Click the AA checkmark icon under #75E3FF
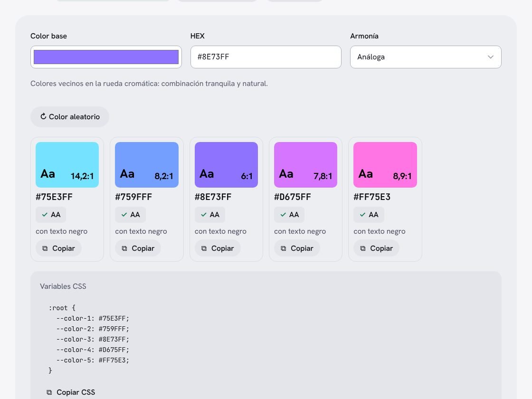This screenshot has height=399, width=532. 45,214
